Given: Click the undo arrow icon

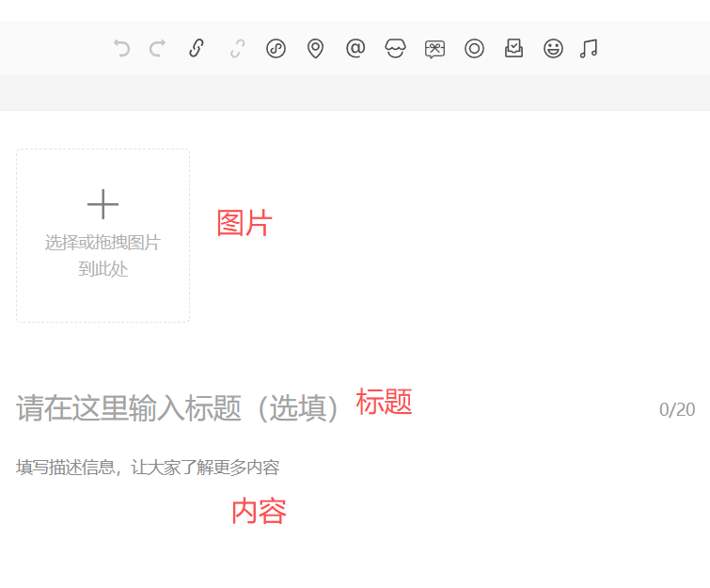Looking at the screenshot, I should 121,48.
